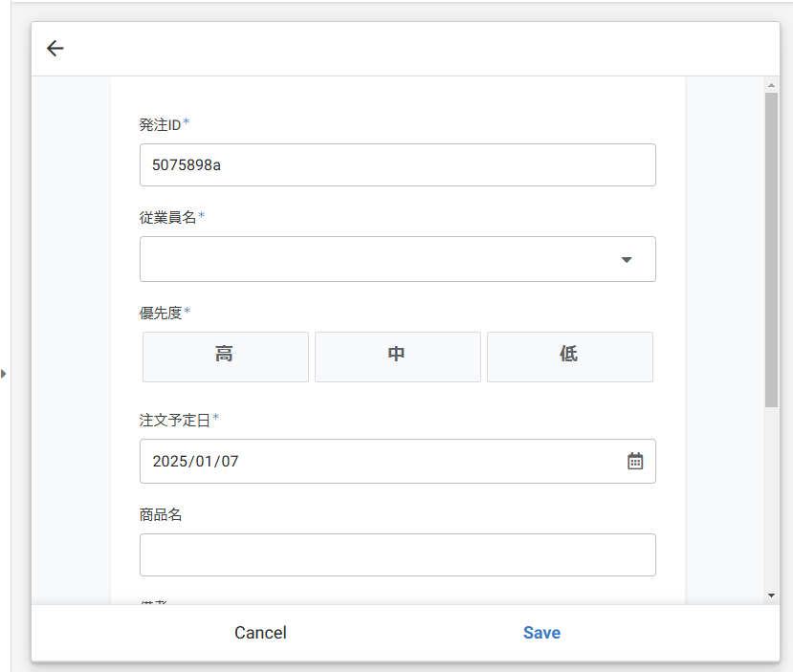Click the 商品名 label text
793x672 pixels.
pyautogui.click(x=161, y=514)
